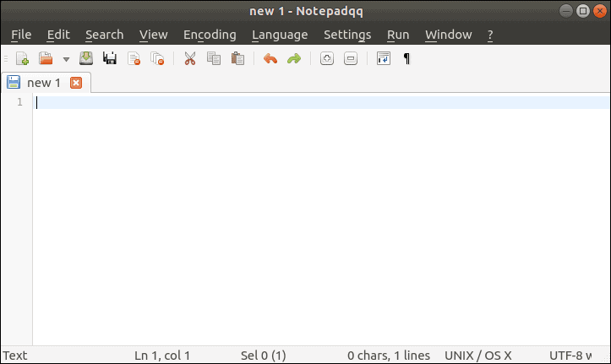Place cursor in editor line 1

pyautogui.click(x=321, y=103)
